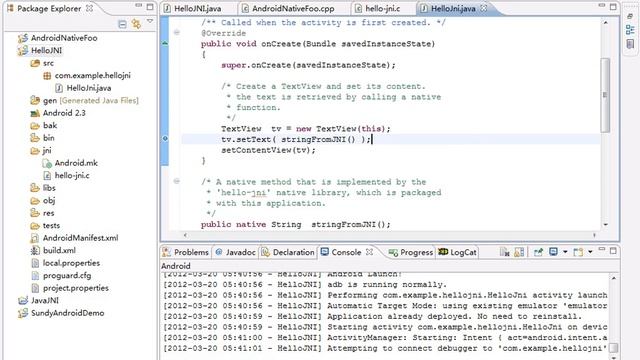The height and width of the screenshot is (360, 640).
Task: Click the gen folder icon
Action: pos(35,100)
